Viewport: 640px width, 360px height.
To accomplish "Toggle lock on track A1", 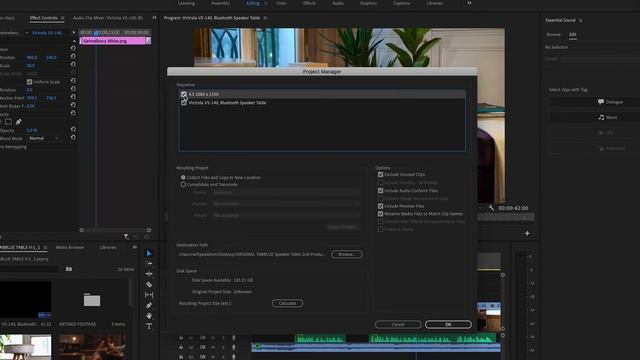I will [181, 338].
